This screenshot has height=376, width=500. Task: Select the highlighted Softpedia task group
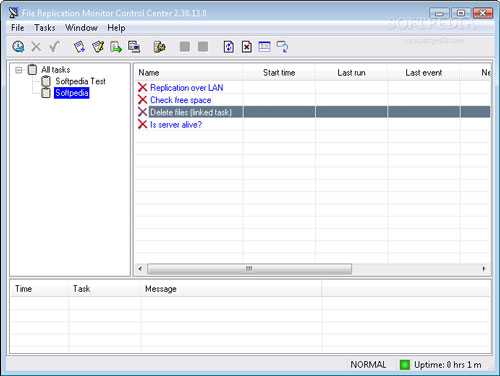coord(72,93)
